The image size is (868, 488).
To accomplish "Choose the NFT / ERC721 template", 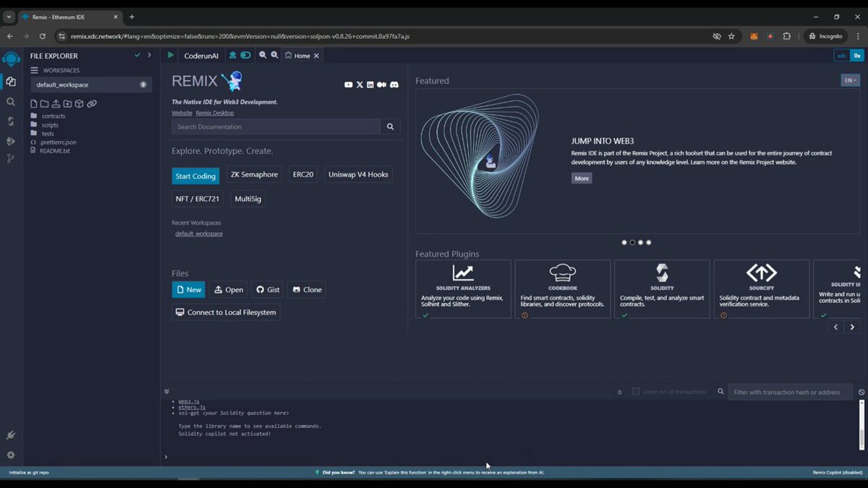I will tap(197, 198).
